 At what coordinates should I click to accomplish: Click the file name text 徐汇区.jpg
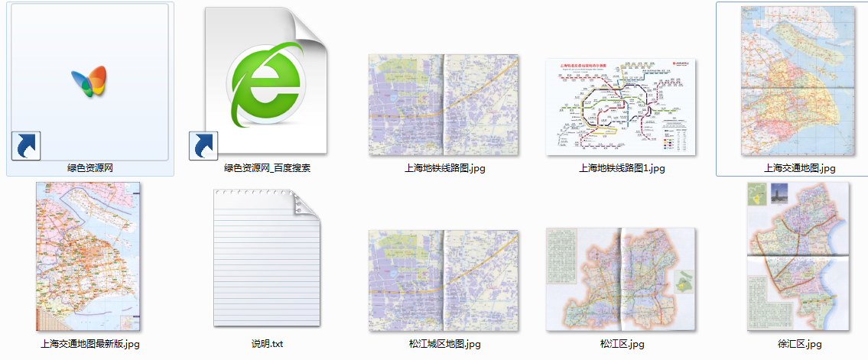[x=799, y=344]
